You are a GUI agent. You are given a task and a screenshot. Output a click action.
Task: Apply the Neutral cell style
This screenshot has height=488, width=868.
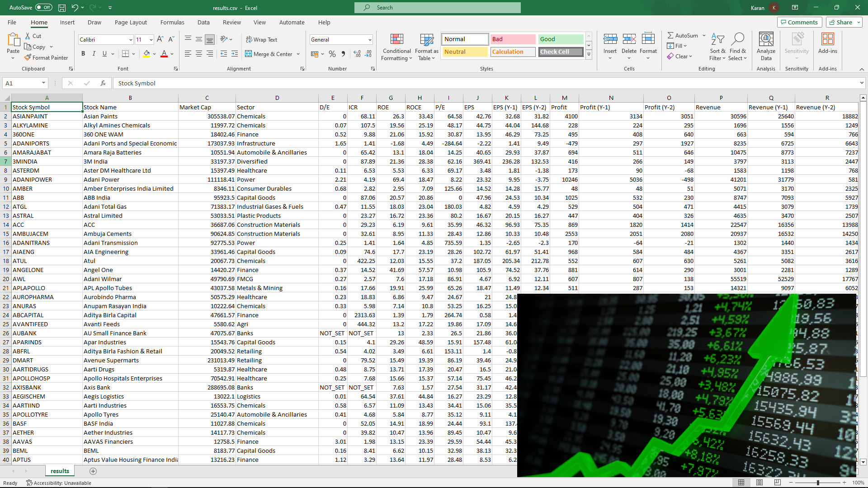(x=465, y=52)
